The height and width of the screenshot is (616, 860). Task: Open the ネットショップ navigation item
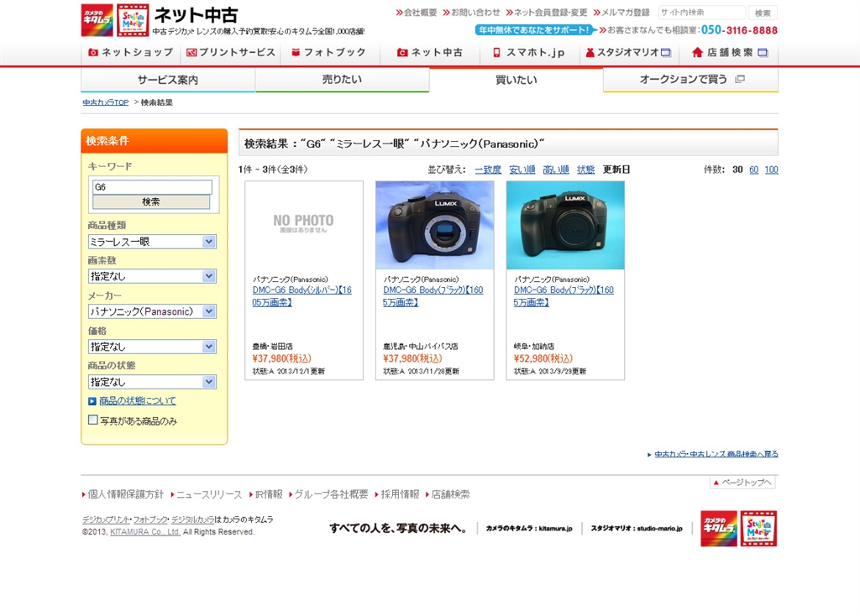(130, 53)
